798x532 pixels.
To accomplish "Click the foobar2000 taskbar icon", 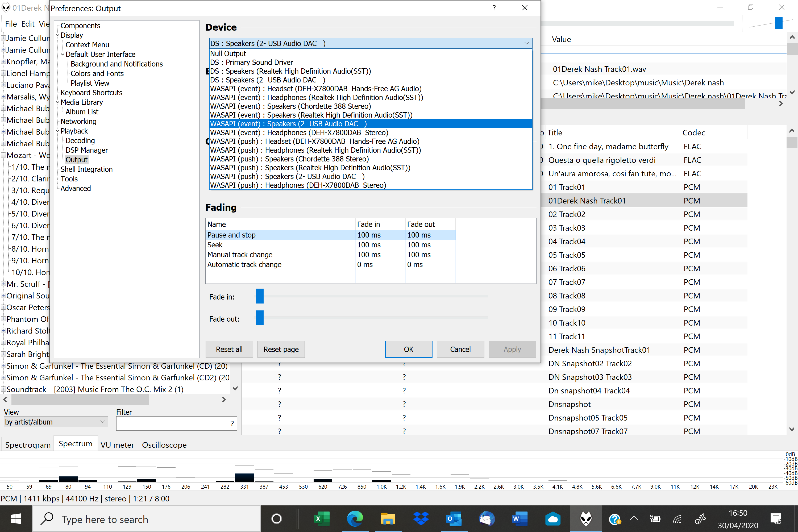I will [586, 519].
